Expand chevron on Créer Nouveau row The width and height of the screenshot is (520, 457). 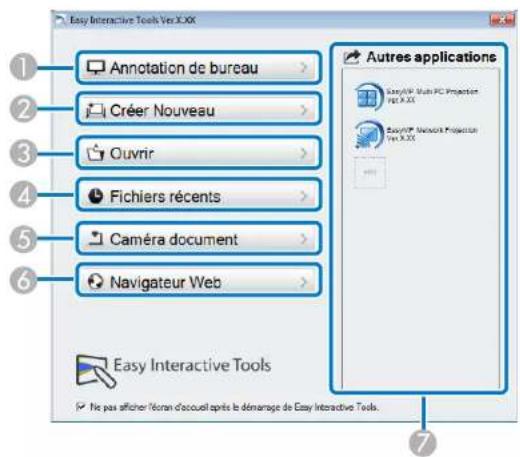tap(303, 110)
